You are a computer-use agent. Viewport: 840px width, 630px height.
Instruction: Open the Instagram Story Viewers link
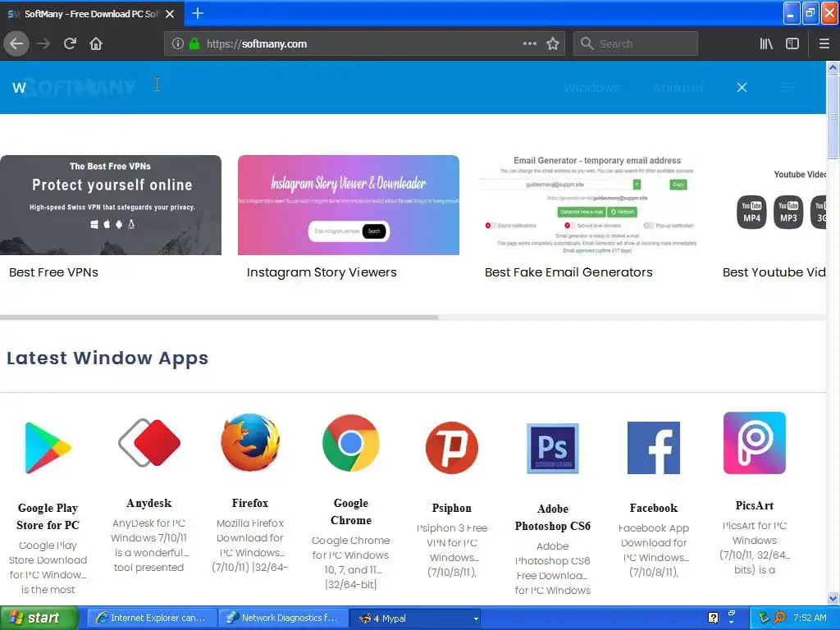[322, 272]
